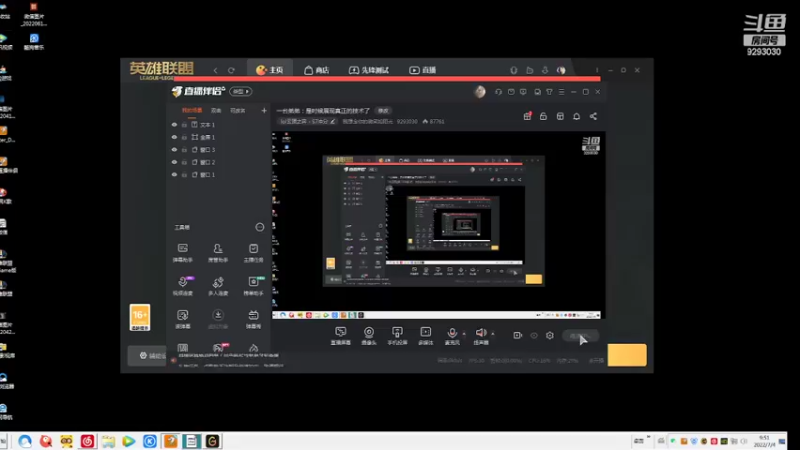
Task: Open the streamer avatar in 直播伴侣 title bar
Action: (x=480, y=92)
